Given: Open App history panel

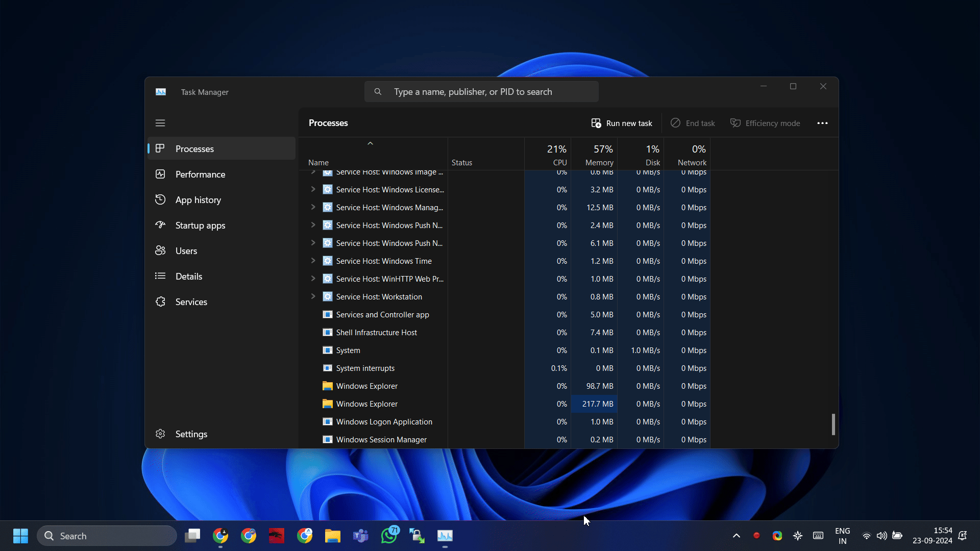Looking at the screenshot, I should 198,199.
